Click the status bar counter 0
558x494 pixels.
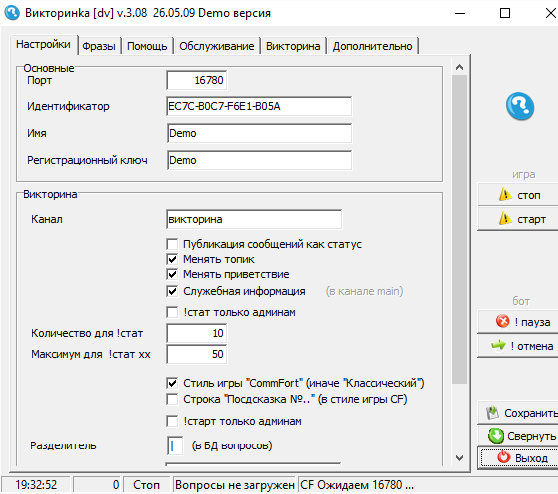point(98,485)
